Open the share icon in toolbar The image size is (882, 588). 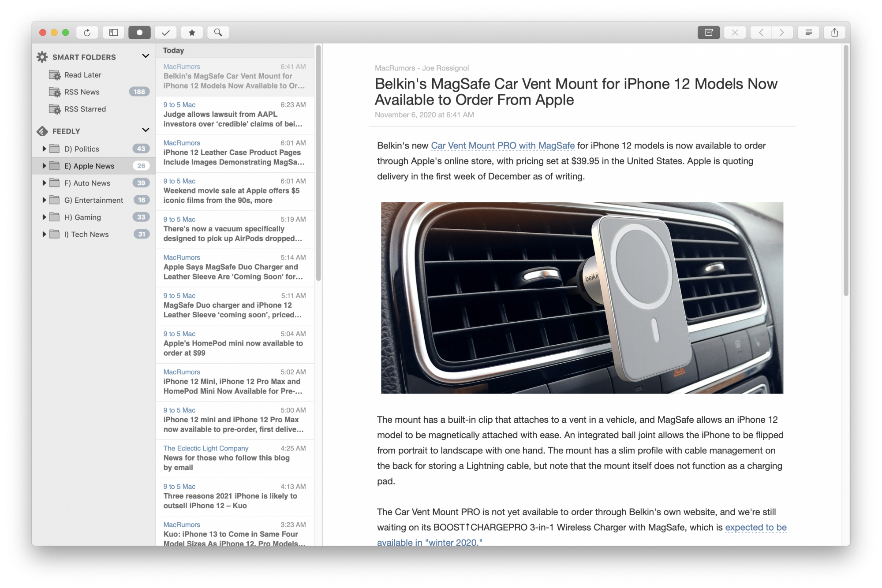[x=834, y=33]
